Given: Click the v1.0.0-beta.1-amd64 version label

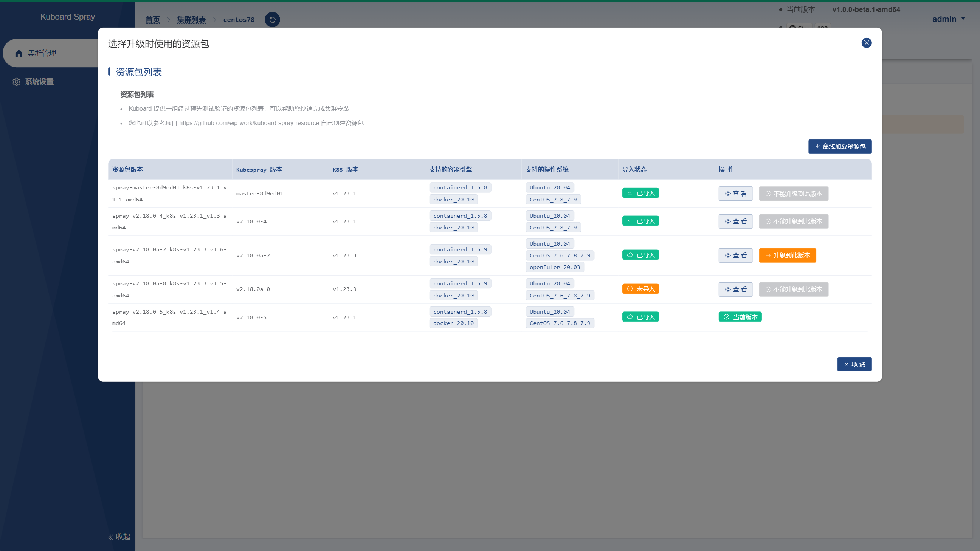Looking at the screenshot, I should (x=866, y=9).
